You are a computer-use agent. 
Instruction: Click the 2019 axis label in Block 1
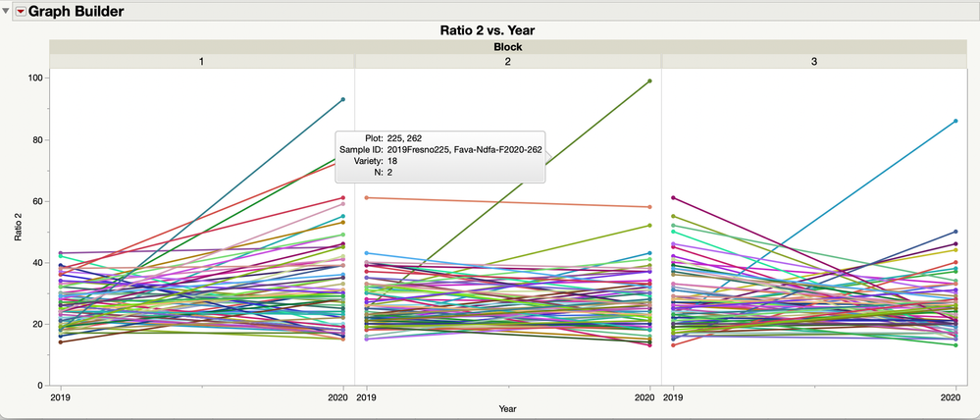tap(60, 396)
